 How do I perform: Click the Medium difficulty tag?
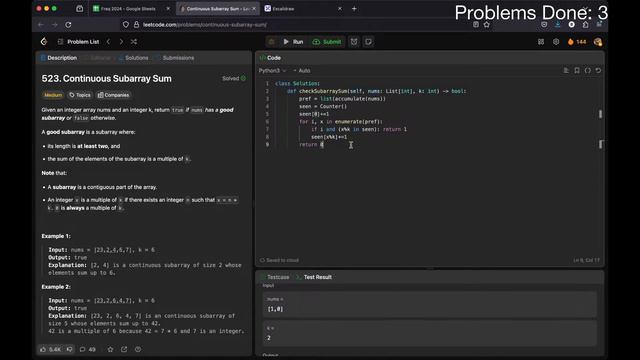53,95
